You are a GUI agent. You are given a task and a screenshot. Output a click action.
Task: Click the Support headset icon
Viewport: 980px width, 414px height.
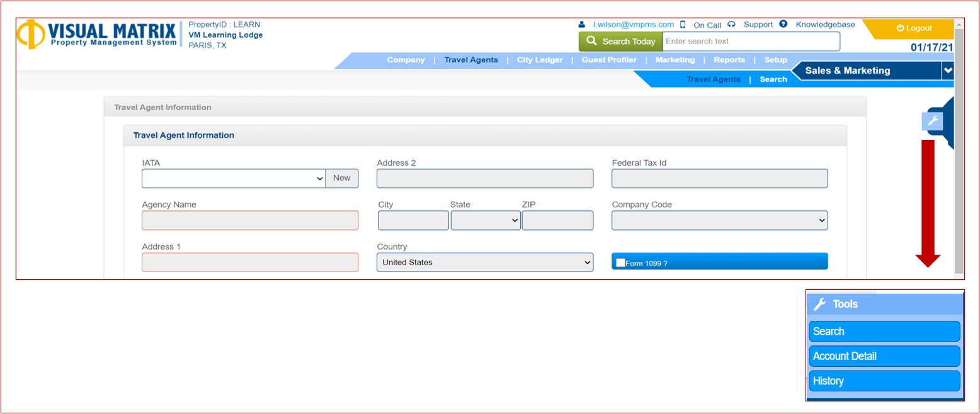click(x=731, y=25)
